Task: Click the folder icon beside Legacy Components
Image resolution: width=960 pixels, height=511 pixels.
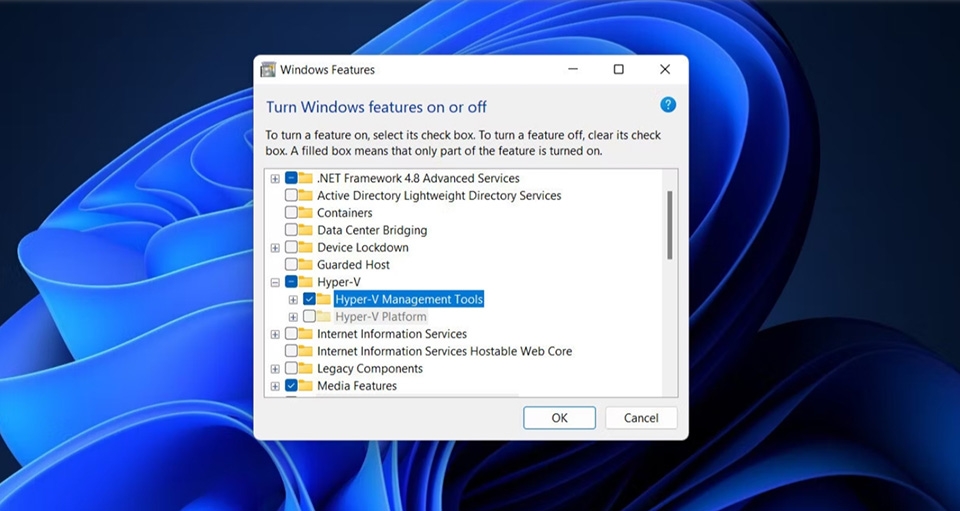Action: [x=305, y=368]
